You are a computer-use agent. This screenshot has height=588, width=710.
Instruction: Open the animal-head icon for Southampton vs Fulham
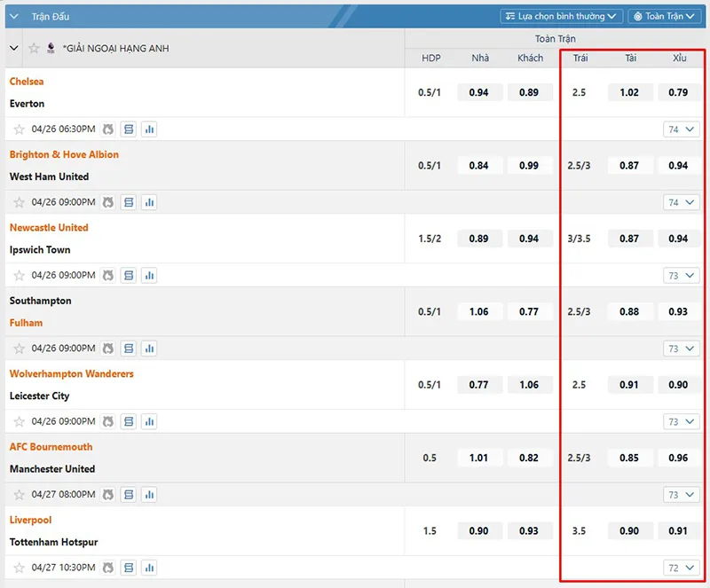(107, 349)
